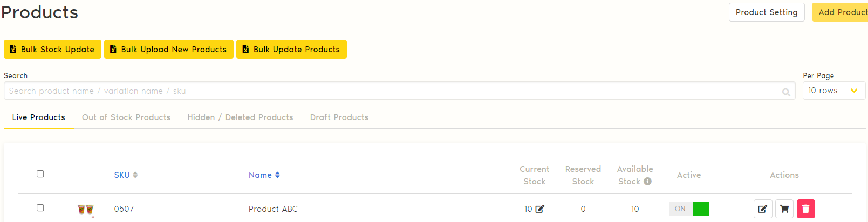Click the Bulk Stock Update button
The height and width of the screenshot is (222, 868).
pos(52,50)
